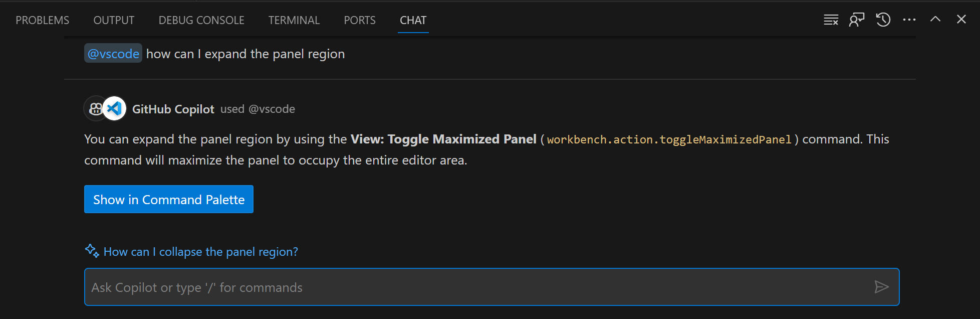
Task: Click the VS Code logo beside Copilot's name
Action: click(x=114, y=108)
